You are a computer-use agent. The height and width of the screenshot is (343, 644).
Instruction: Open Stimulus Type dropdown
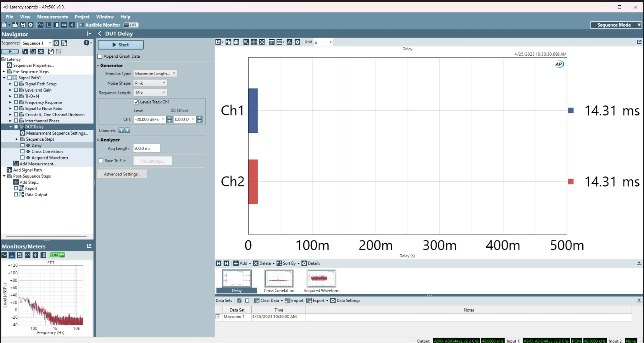click(x=155, y=74)
